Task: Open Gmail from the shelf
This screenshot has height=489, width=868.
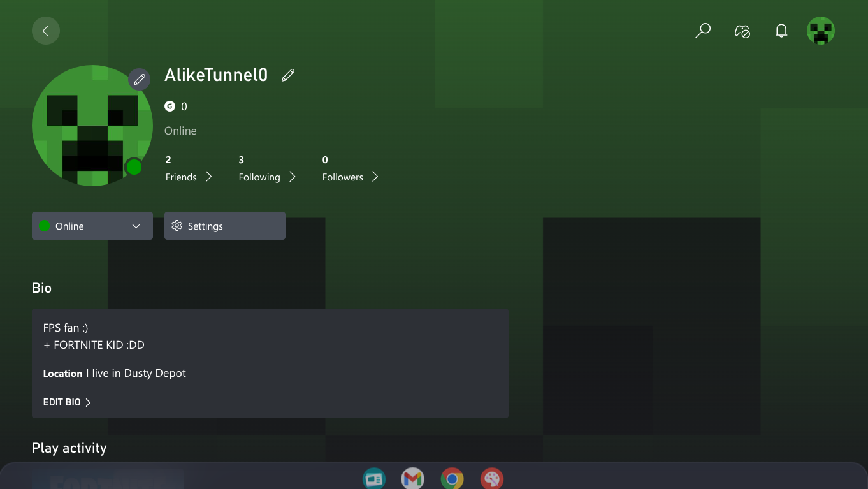Action: [x=413, y=479]
